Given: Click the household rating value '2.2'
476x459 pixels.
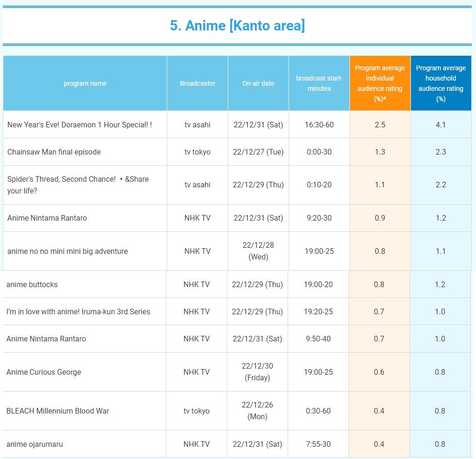Looking at the screenshot, I should click(x=441, y=185).
